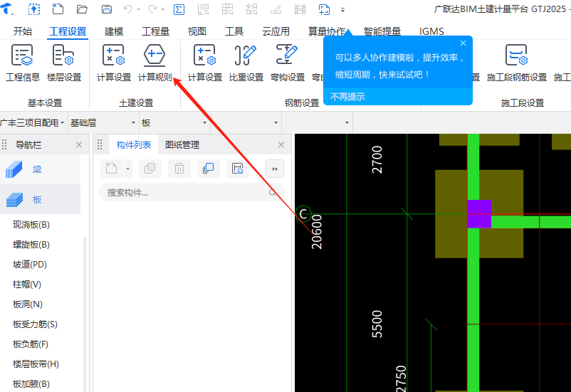Select 楼层板带(H) in navigation list
Viewport: 571px width, 392px height.
point(36,364)
